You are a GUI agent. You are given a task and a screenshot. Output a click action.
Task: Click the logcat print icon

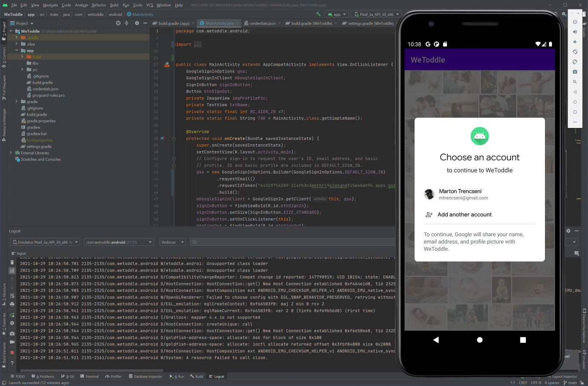pos(12,304)
